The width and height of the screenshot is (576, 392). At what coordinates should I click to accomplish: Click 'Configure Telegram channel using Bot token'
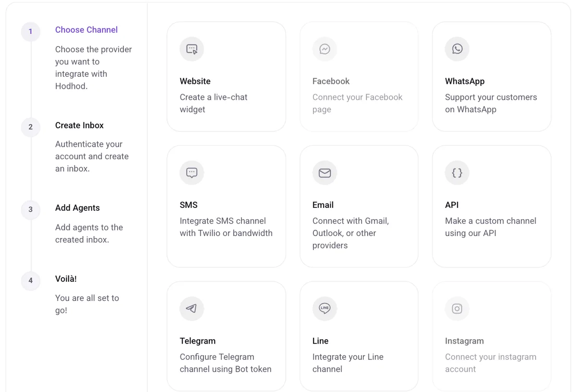[226, 363]
